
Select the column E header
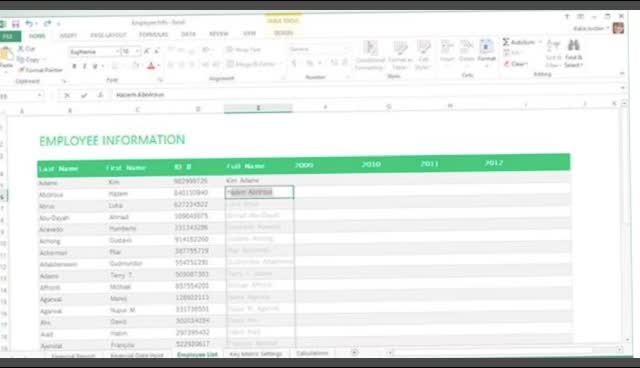point(258,108)
